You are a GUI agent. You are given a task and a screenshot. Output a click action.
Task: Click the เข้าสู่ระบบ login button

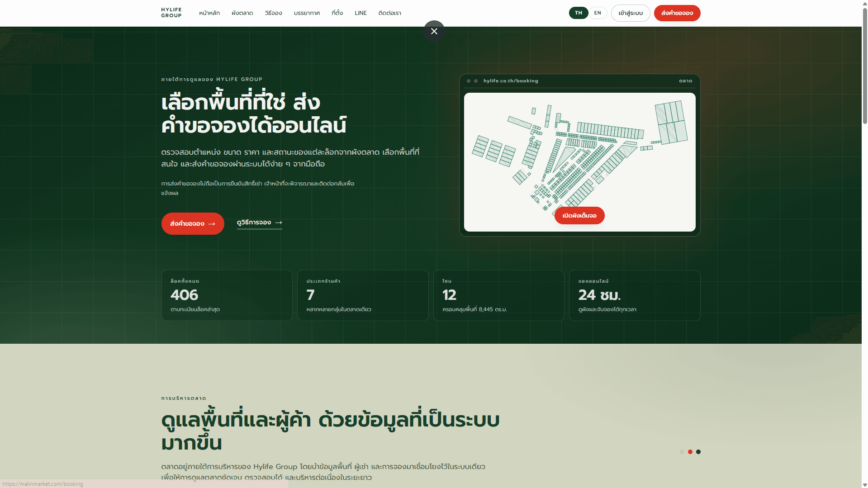pos(631,13)
